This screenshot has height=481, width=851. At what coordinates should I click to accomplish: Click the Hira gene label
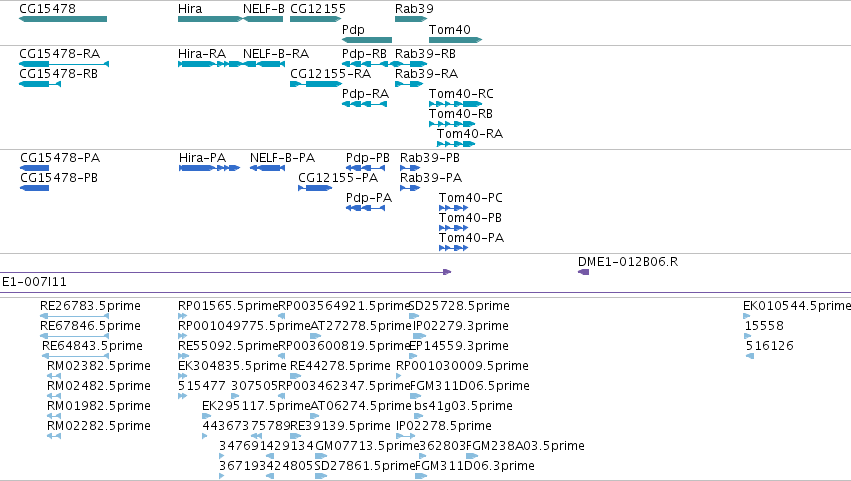pos(190,9)
